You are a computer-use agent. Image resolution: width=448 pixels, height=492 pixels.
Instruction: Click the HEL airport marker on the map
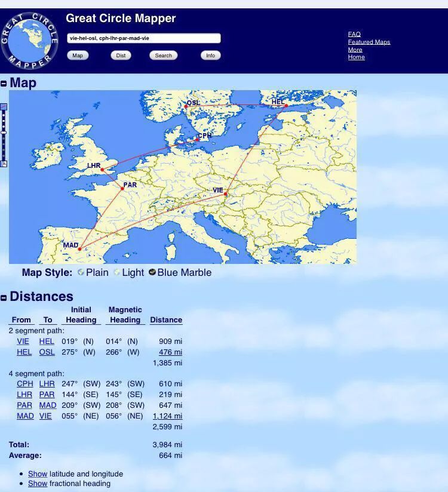point(286,106)
